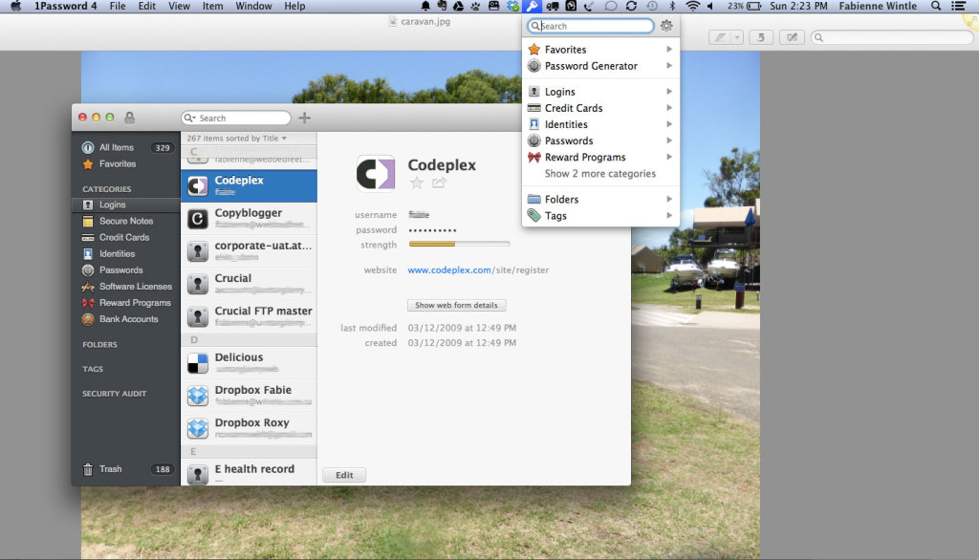Open the View menu
This screenshot has height=560, width=979.
click(x=179, y=7)
